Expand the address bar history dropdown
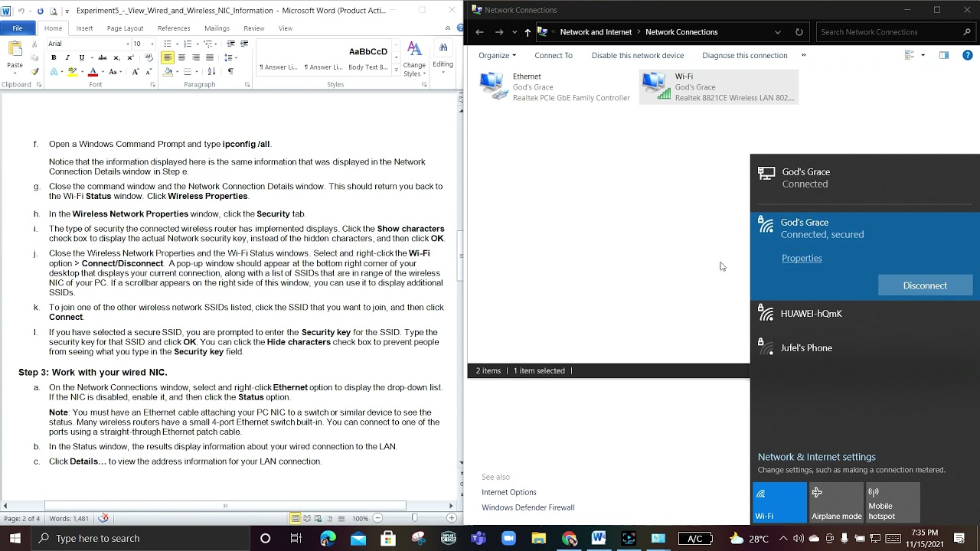 coord(778,32)
